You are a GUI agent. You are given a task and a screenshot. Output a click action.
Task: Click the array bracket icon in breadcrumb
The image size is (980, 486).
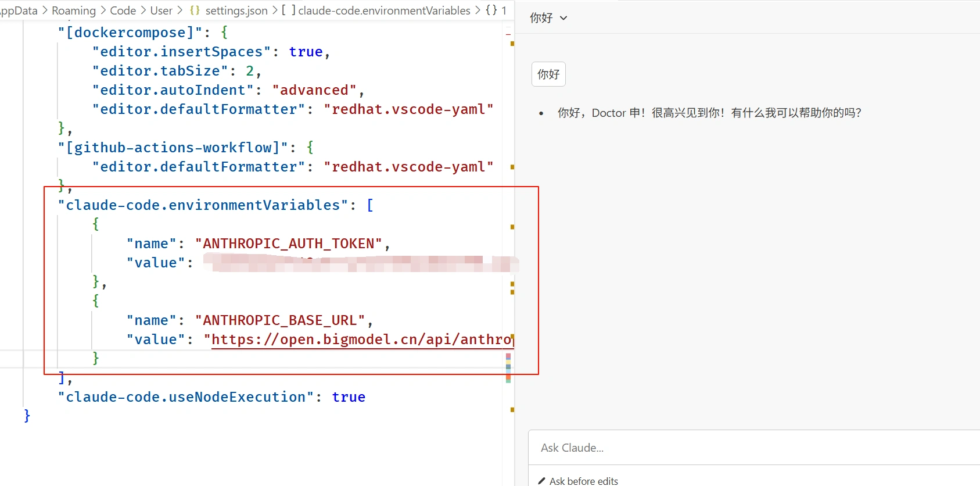click(x=289, y=10)
